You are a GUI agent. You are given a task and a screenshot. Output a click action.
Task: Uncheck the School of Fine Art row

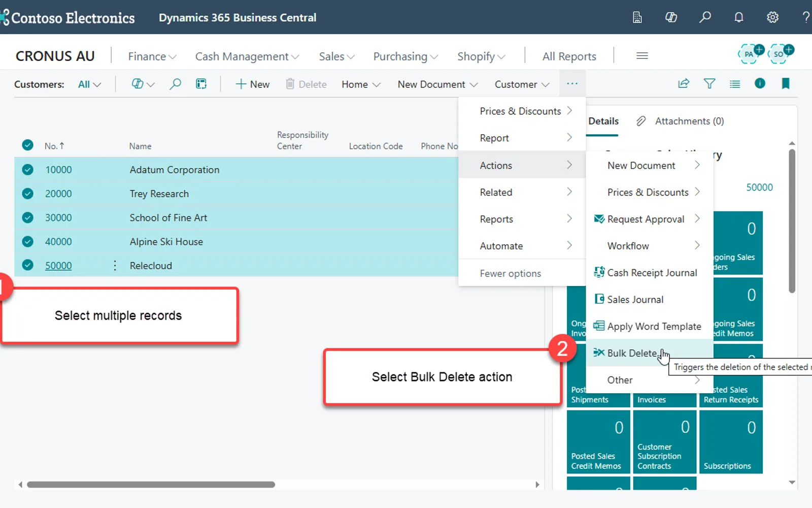(28, 217)
